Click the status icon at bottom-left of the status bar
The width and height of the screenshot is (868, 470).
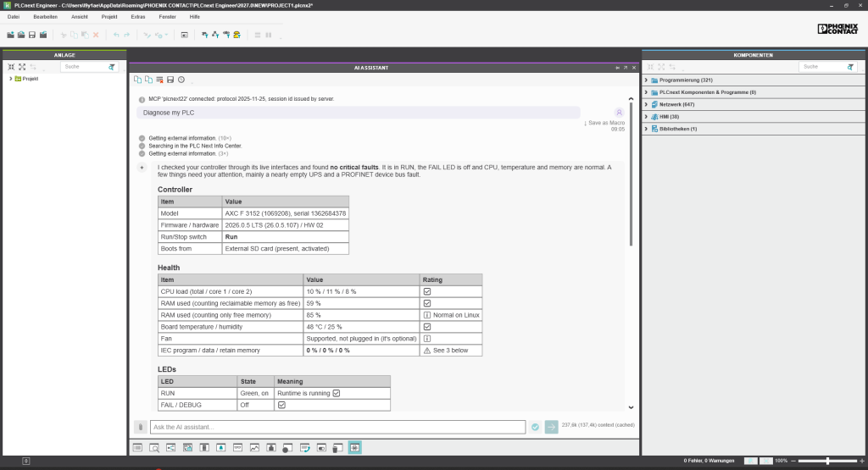click(26, 461)
